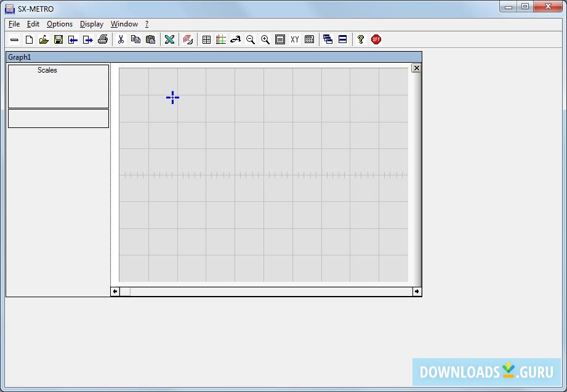
Task: Click the Graph1 window title bar
Action: coord(214,57)
